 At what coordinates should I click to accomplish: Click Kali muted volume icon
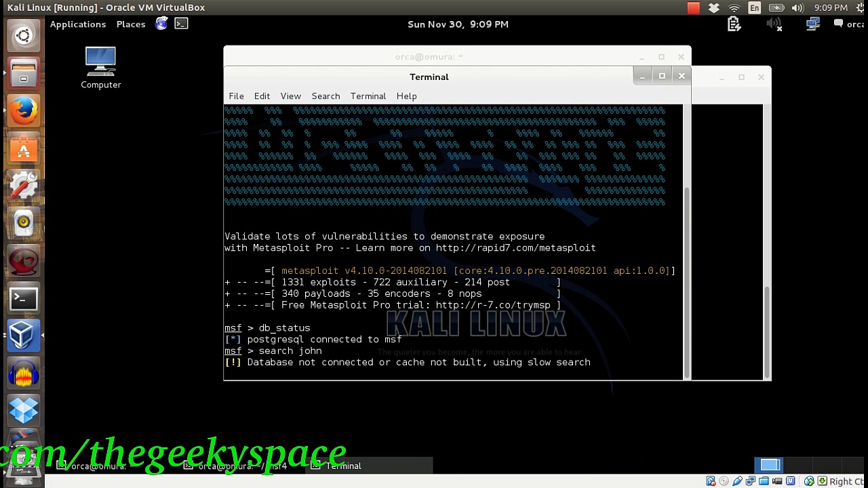(774, 24)
